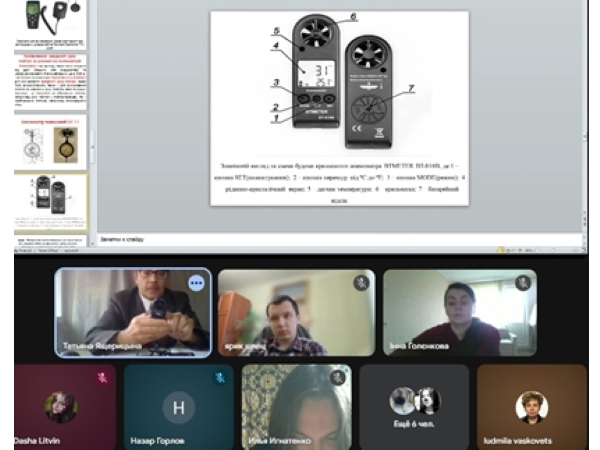The width and height of the screenshot is (600, 450).
Task: Click Dasha Litvin's round profile avatar
Action: [61, 407]
